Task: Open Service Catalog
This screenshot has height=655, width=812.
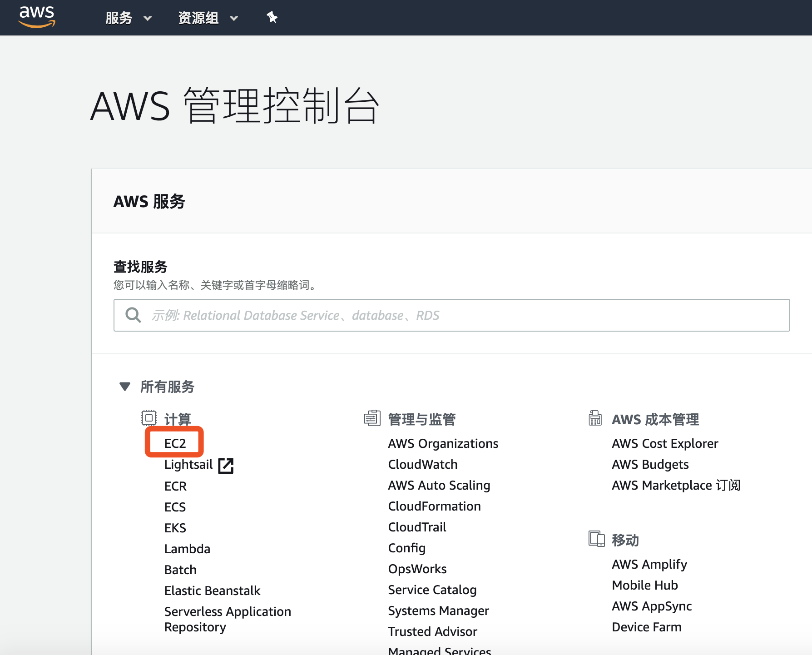Action: (432, 590)
